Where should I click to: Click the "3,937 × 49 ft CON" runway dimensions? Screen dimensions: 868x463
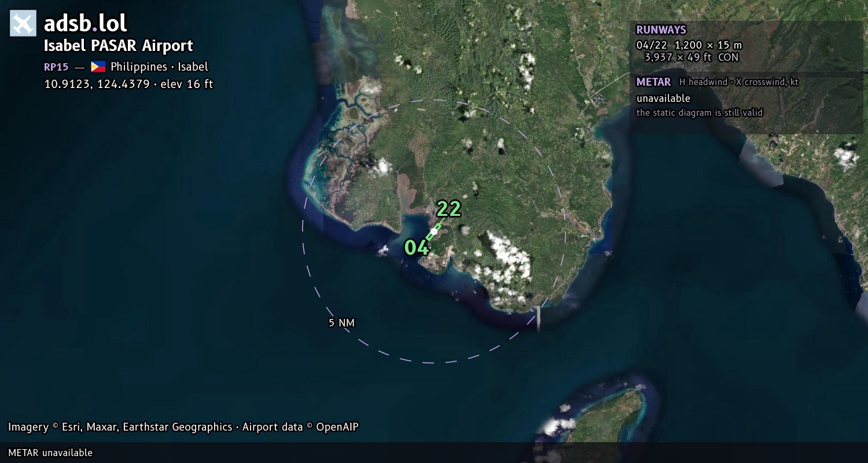[692, 57]
